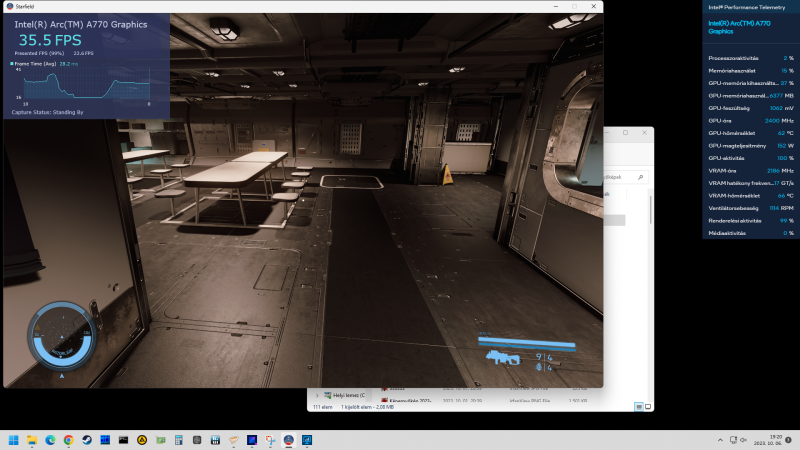Screen dimensions: 800x450
Task: Click the VRAM-óra 2186 MHz row
Action: pos(751,171)
